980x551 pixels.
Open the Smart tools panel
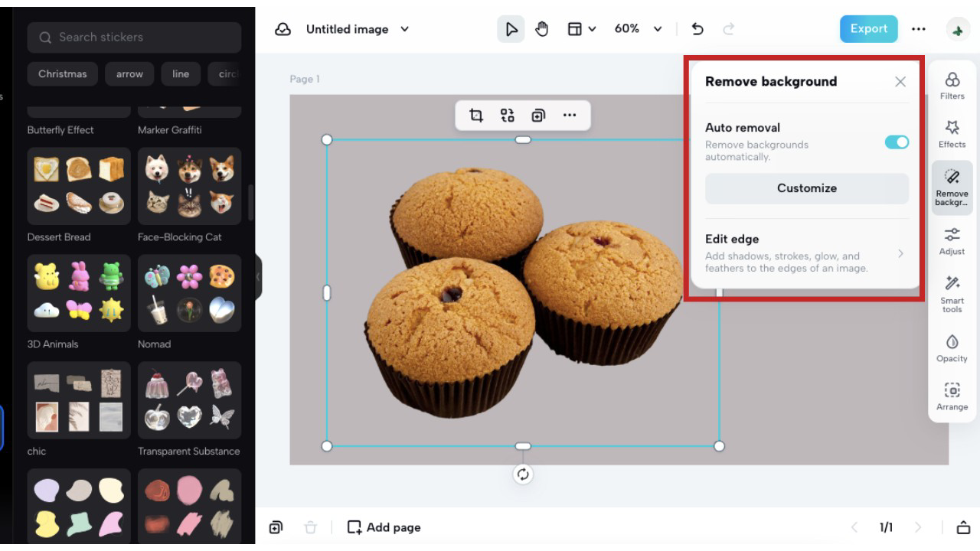tap(952, 294)
